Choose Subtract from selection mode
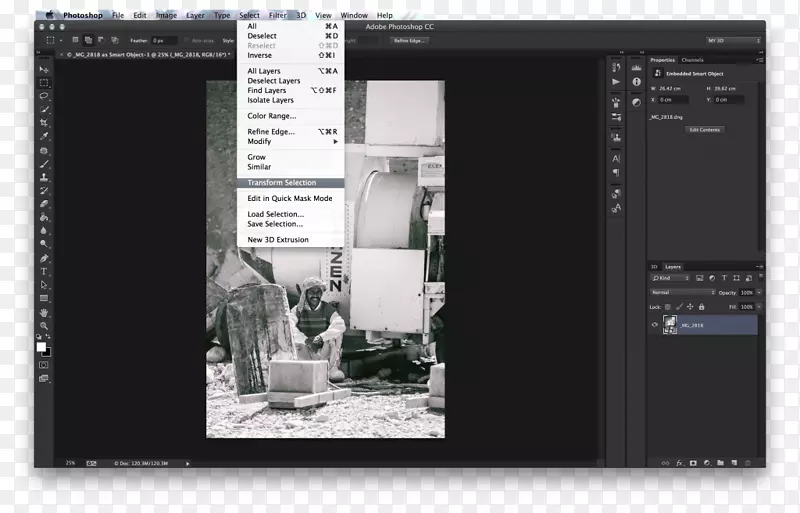Image resolution: width=800 pixels, height=513 pixels. [101, 40]
